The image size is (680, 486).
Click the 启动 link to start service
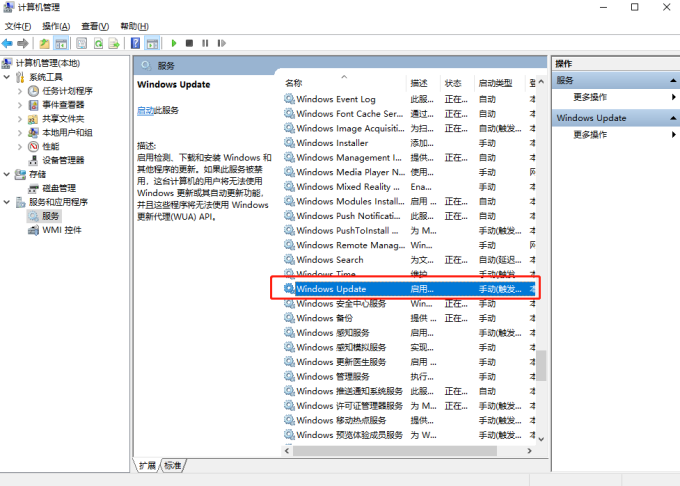145,111
